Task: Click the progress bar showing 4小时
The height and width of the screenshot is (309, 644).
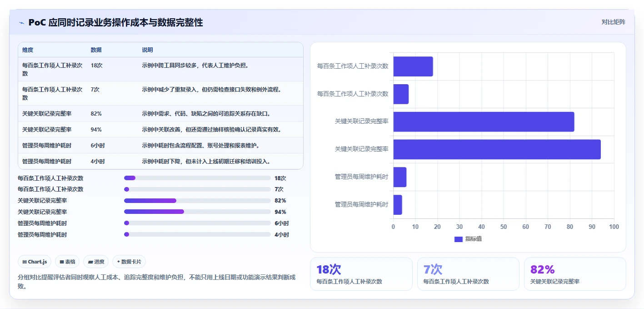Action: pos(197,234)
